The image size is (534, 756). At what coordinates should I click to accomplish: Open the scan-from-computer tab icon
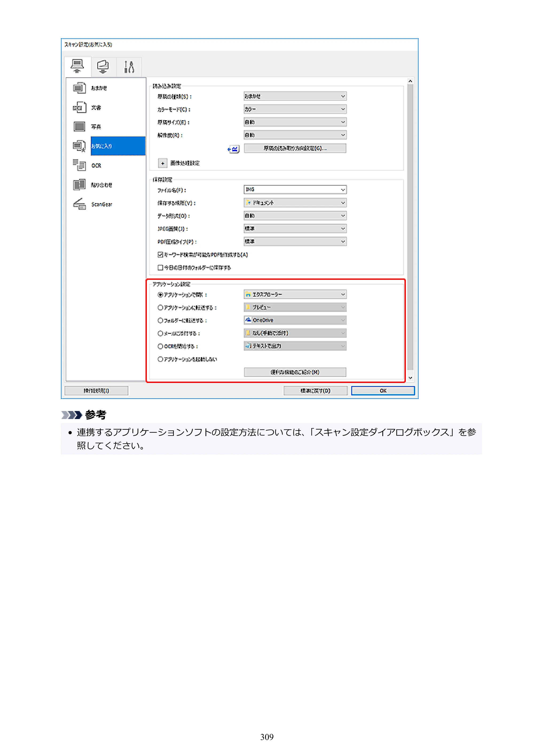tap(77, 67)
